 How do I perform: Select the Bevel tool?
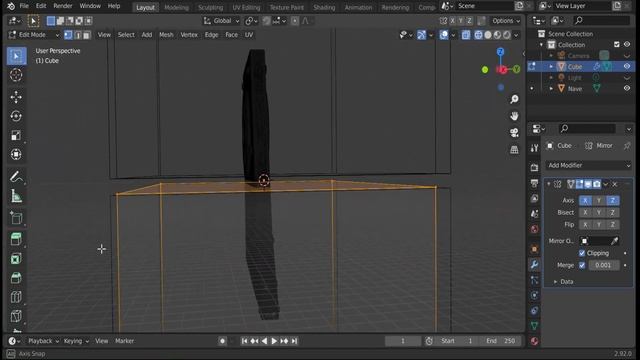coord(16,278)
